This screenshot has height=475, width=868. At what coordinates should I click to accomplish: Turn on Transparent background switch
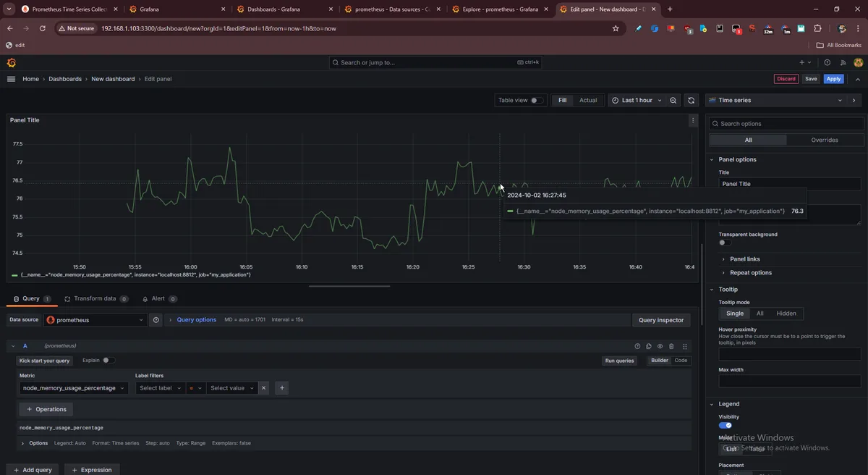[725, 243]
